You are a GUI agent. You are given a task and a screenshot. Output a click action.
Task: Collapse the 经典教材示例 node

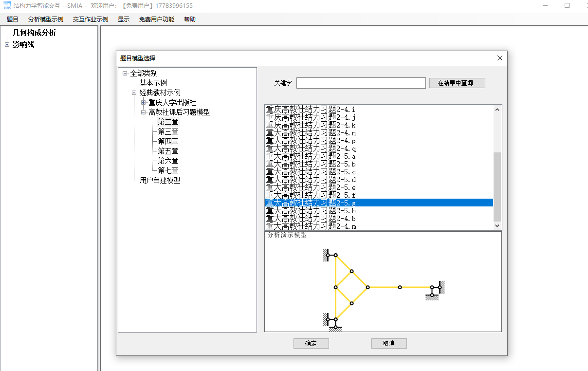(x=134, y=93)
